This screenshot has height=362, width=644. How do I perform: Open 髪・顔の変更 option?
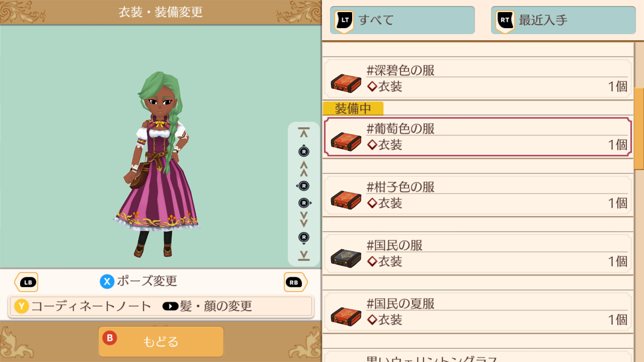point(207,306)
